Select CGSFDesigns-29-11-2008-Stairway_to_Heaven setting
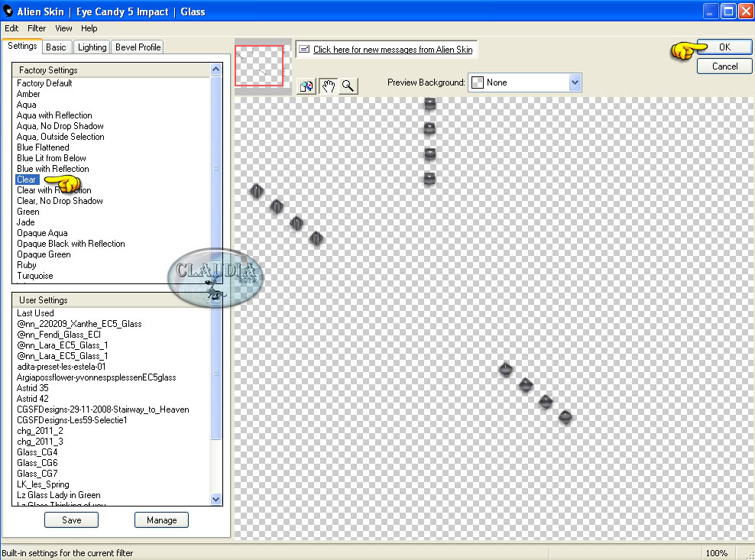This screenshot has height=560, width=755. click(103, 409)
